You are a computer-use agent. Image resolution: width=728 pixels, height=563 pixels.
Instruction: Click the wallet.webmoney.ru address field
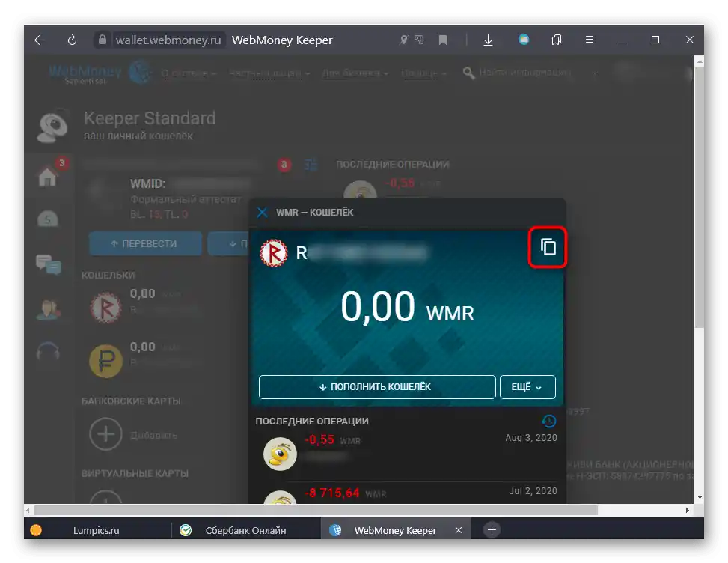pyautogui.click(x=168, y=40)
